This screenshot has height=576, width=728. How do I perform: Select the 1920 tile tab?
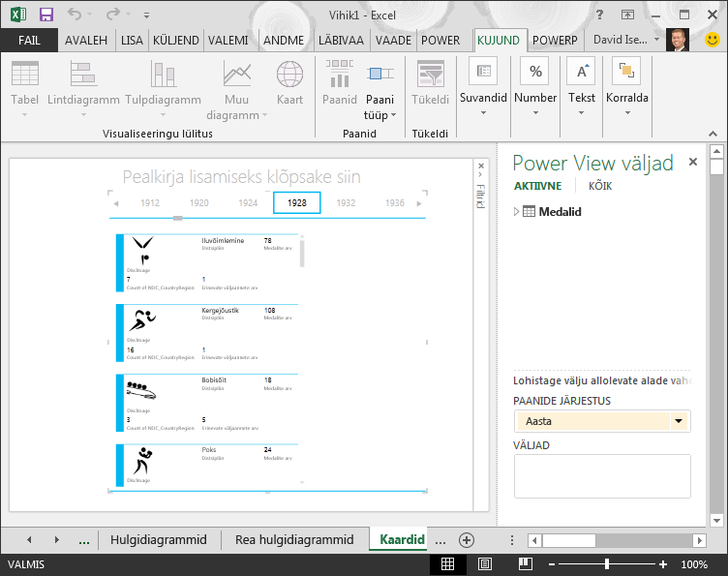[x=198, y=203]
